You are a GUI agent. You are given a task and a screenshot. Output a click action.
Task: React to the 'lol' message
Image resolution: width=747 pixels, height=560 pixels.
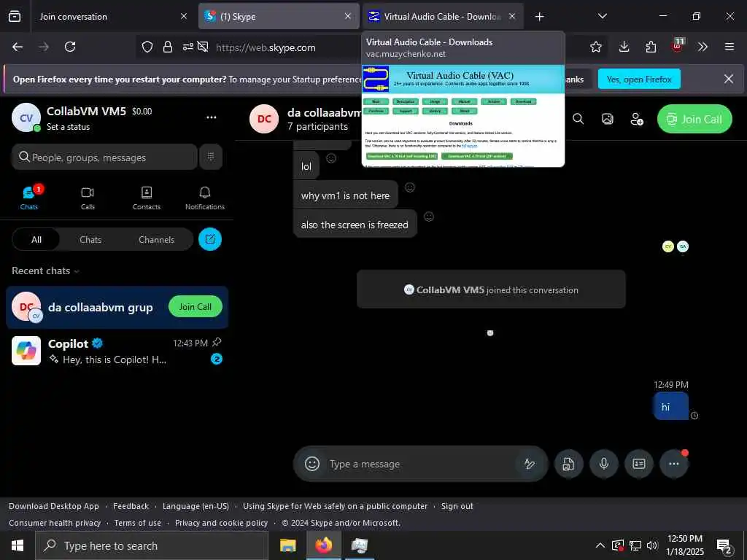pyautogui.click(x=331, y=158)
